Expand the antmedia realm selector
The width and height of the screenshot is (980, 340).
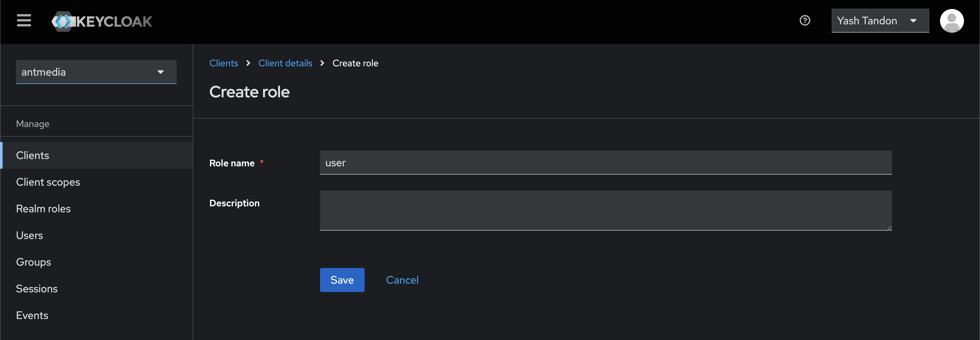click(96, 72)
